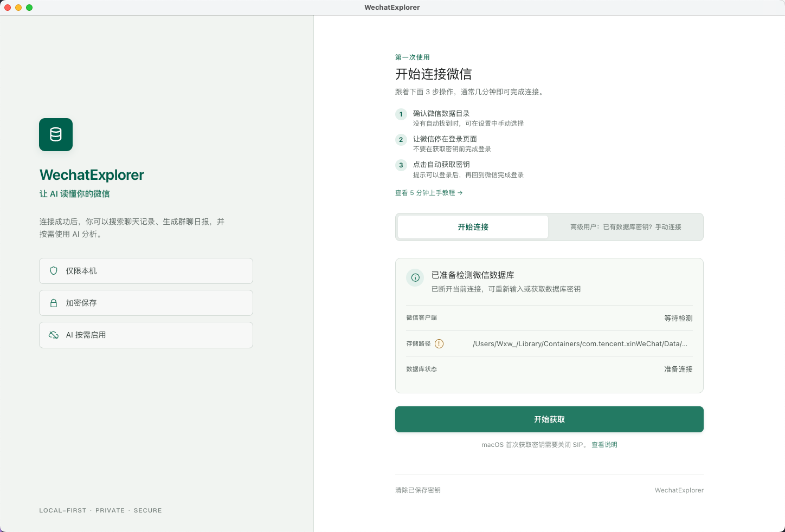Click step 1 title 确认微信数据目录
Image resolution: width=785 pixels, height=532 pixels.
point(441,114)
